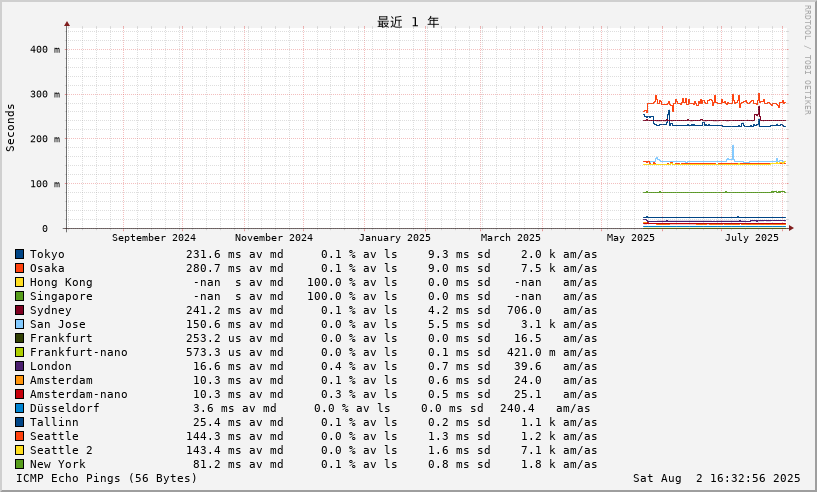Screen dimensions: 817x492
Task: Click Frankfurt's '253.2 us' median value
Action: pos(214,338)
